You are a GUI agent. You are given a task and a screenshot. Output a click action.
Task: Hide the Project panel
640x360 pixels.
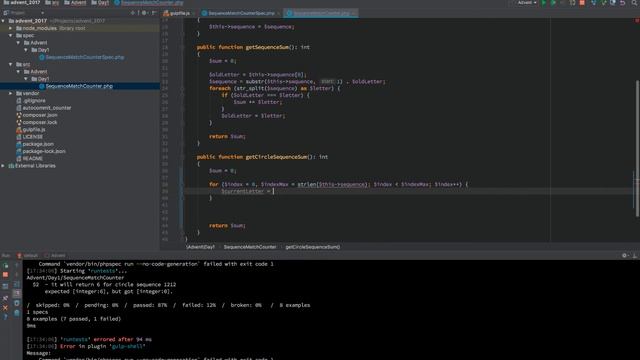pos(154,13)
